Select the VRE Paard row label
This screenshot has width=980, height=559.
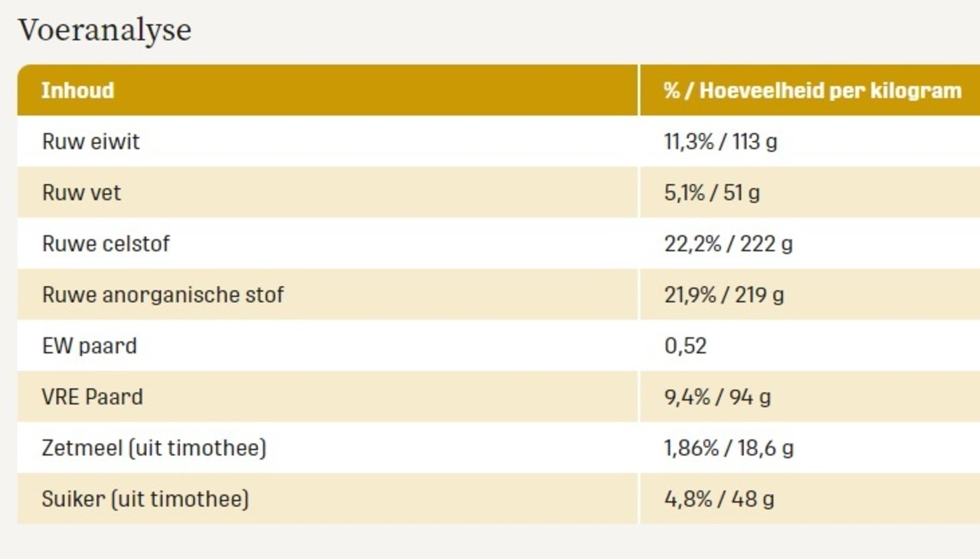click(92, 397)
